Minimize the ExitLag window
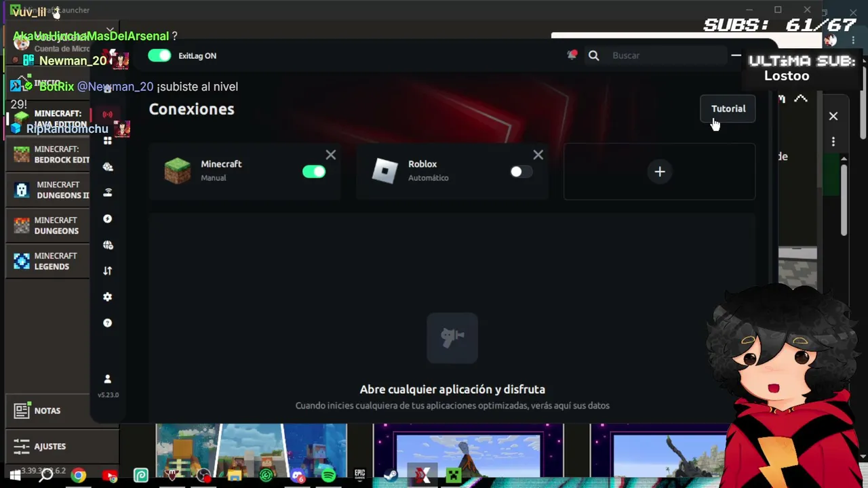The width and height of the screenshot is (868, 488). click(736, 56)
